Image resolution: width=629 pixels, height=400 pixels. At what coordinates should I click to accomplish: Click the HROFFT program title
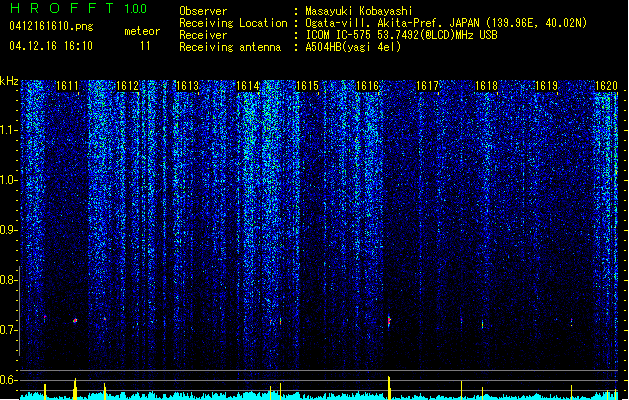pyautogui.click(x=62, y=8)
